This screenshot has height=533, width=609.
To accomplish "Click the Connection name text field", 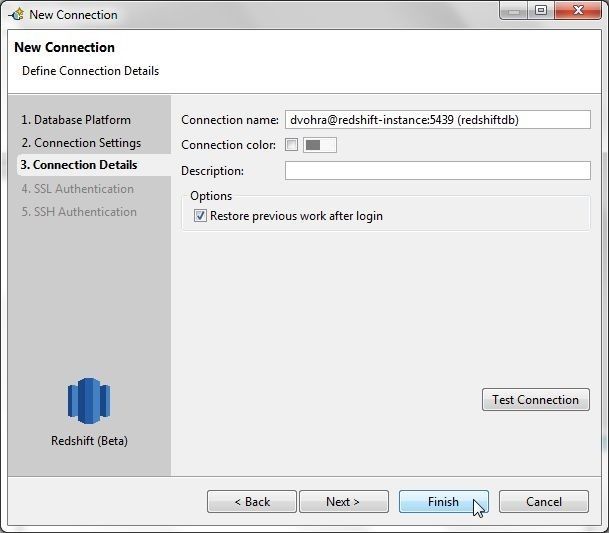I will pos(438,120).
